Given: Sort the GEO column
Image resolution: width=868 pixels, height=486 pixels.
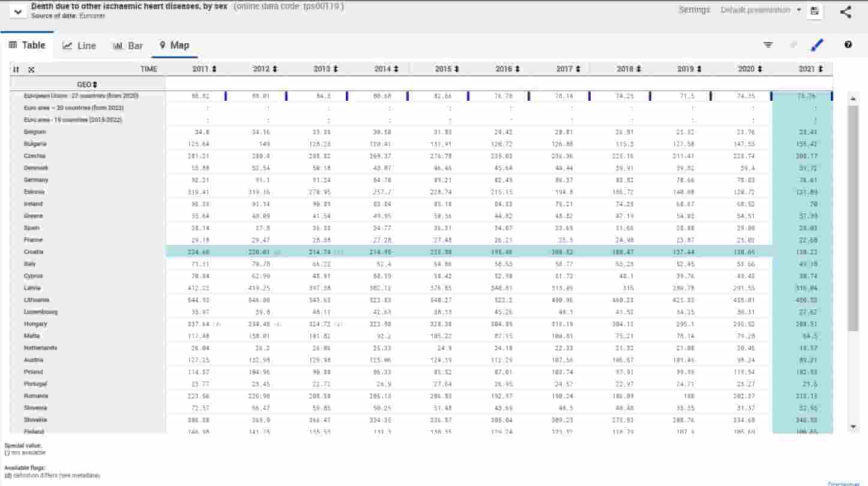Looking at the screenshot, I should pos(95,85).
